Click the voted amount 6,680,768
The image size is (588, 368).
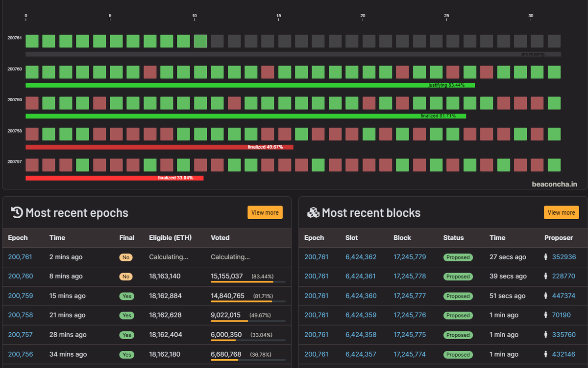click(x=226, y=354)
